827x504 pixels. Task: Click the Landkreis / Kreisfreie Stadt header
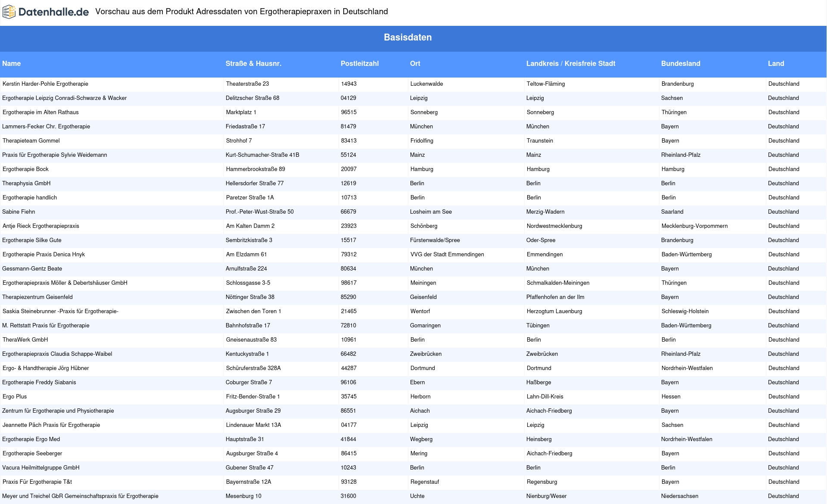571,63
